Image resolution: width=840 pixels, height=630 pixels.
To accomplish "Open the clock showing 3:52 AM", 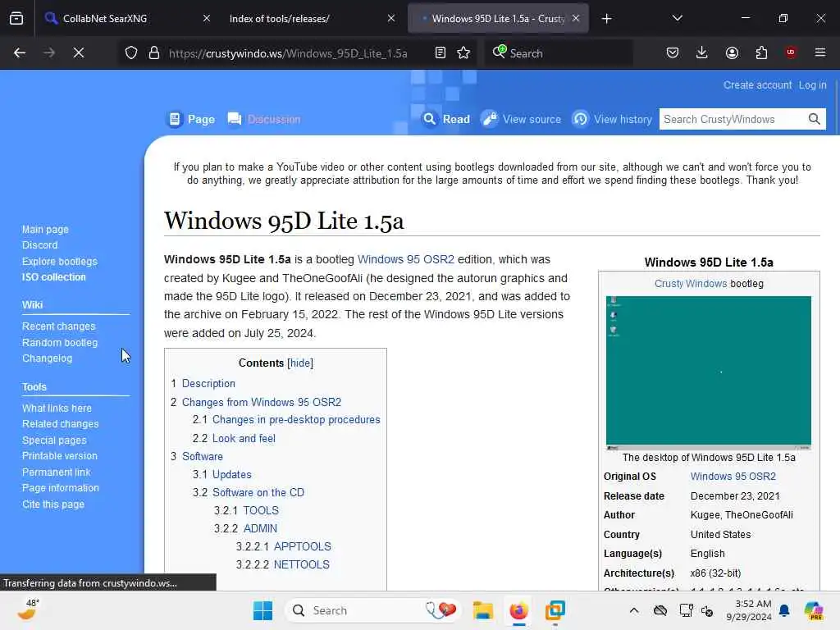I will point(749,610).
